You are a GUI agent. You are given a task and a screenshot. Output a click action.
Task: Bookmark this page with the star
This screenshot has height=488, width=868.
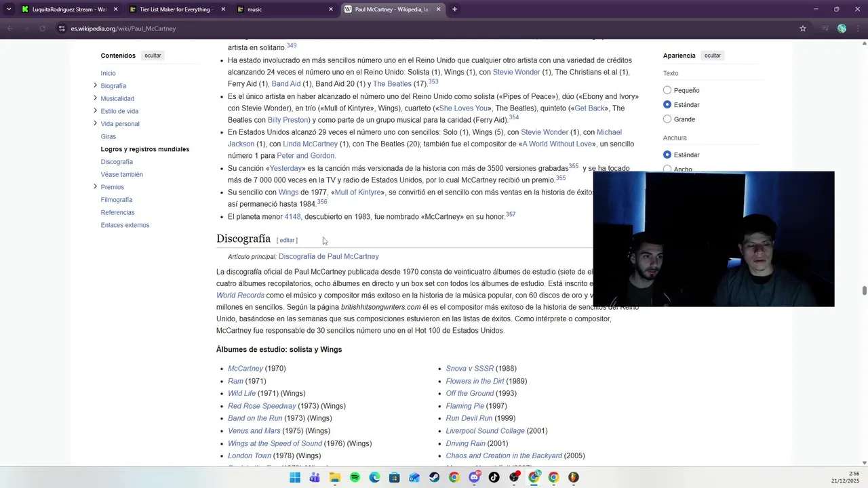click(803, 28)
